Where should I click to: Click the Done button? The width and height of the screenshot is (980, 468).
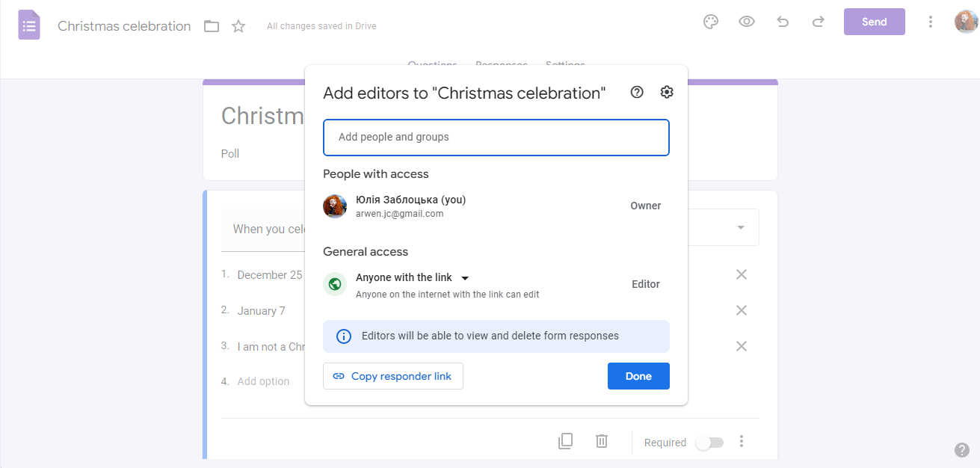coord(638,376)
